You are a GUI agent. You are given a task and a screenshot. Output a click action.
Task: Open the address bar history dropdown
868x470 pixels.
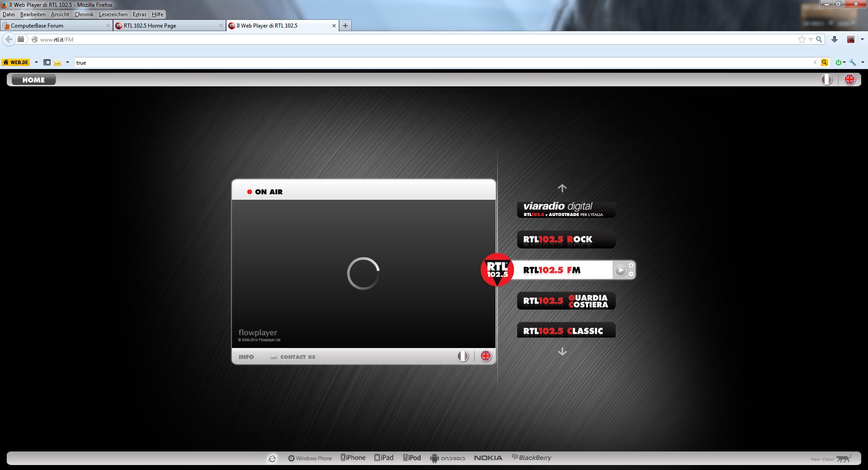pyautogui.click(x=811, y=39)
